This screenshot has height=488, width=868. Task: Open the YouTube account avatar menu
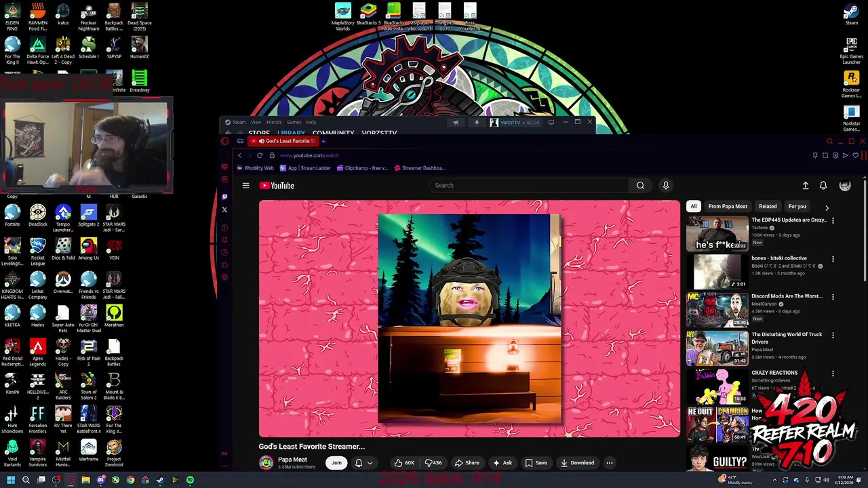845,185
